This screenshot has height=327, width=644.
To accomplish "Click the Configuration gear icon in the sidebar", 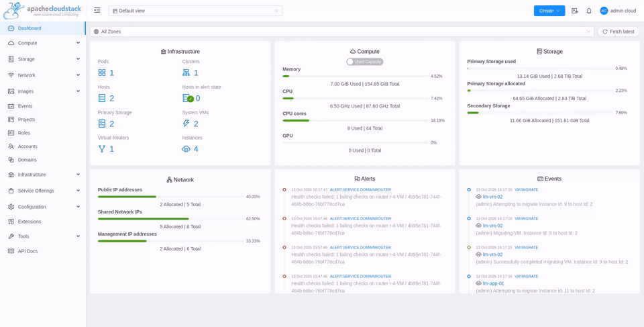I will 11,207.
